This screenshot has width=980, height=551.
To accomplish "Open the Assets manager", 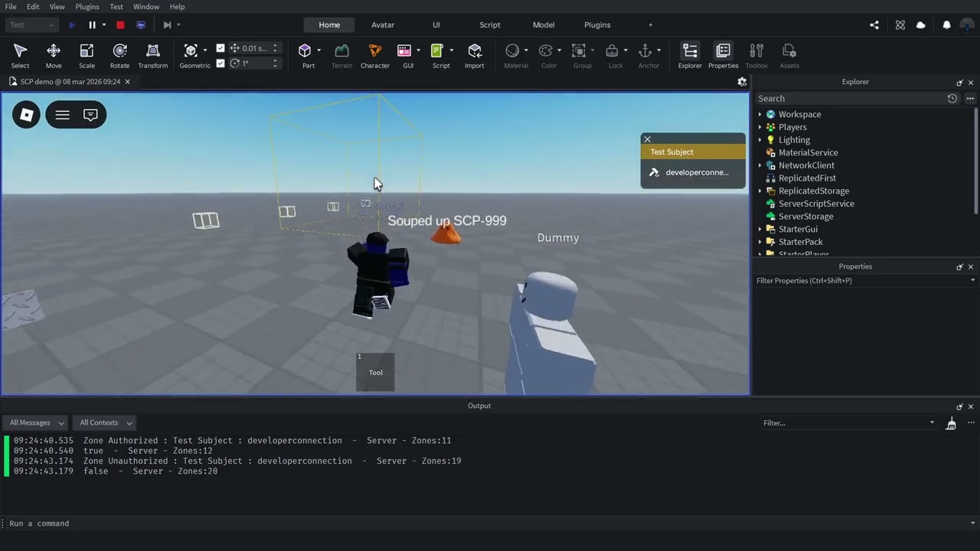I will coord(789,55).
